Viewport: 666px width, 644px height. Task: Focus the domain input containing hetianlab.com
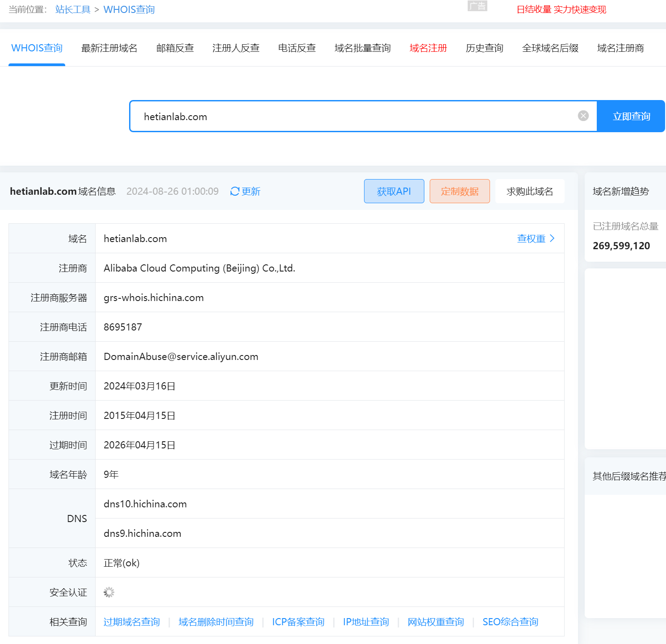click(x=348, y=117)
